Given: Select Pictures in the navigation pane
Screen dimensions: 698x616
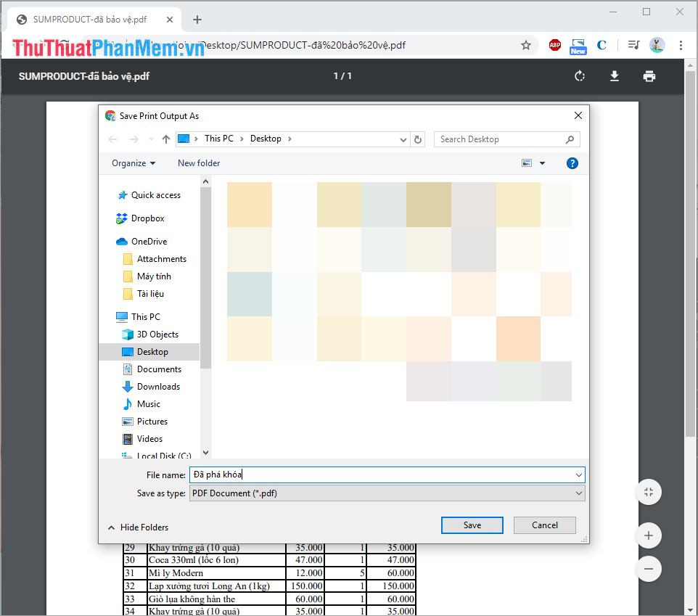Looking at the screenshot, I should click(x=144, y=421).
